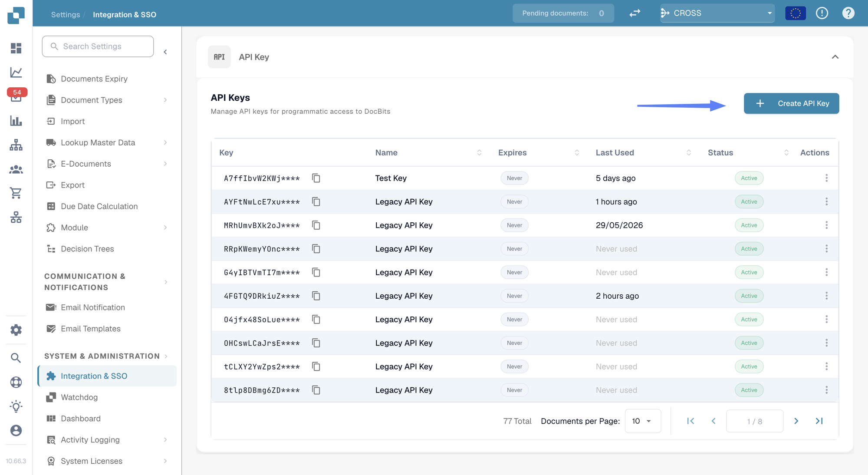
Task: Click the swap arrows icon in header
Action: point(635,13)
